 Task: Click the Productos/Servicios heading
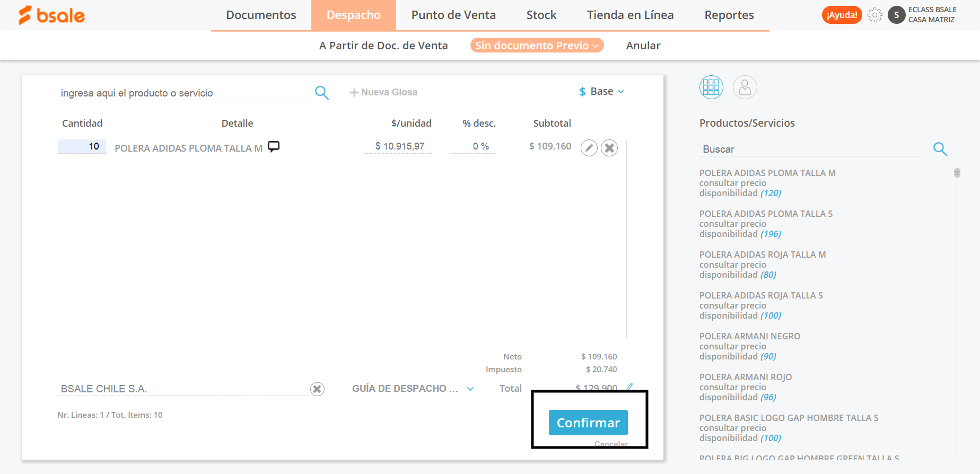747,123
